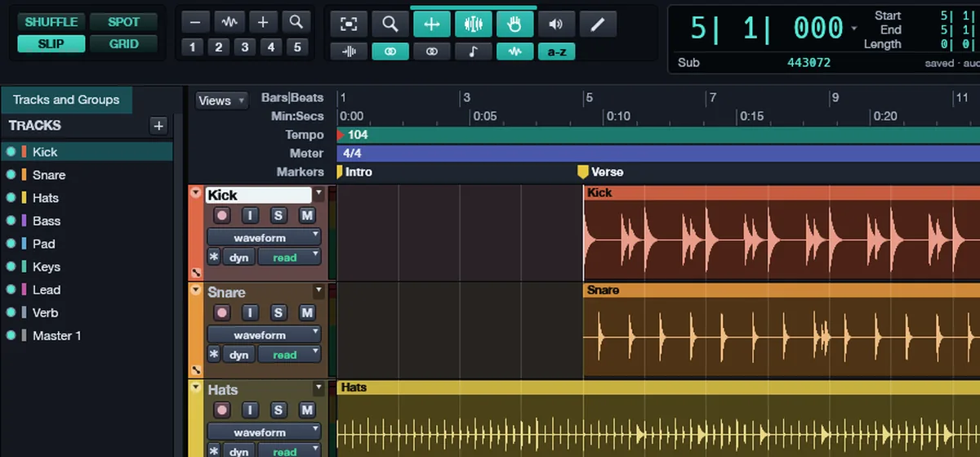Select zoom preset 1
The width and height of the screenshot is (980, 457).
192,47
